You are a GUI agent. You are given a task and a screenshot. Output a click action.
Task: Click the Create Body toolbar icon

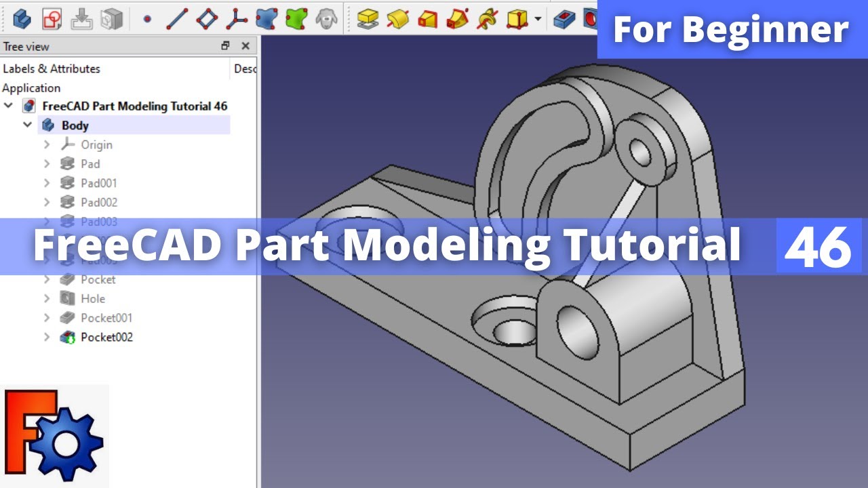point(22,18)
